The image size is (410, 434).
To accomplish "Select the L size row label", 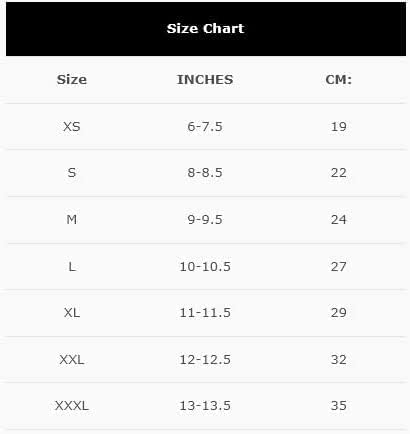I will [72, 267].
